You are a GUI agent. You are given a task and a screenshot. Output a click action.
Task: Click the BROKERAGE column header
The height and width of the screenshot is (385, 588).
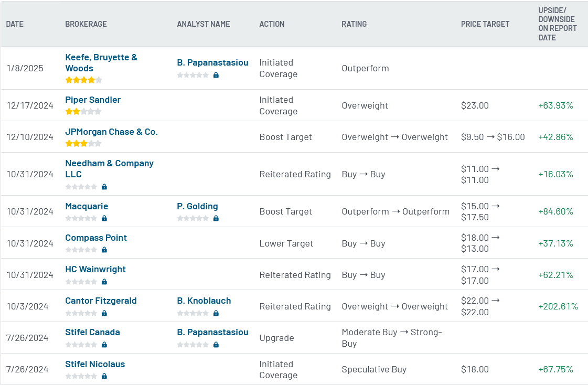86,24
